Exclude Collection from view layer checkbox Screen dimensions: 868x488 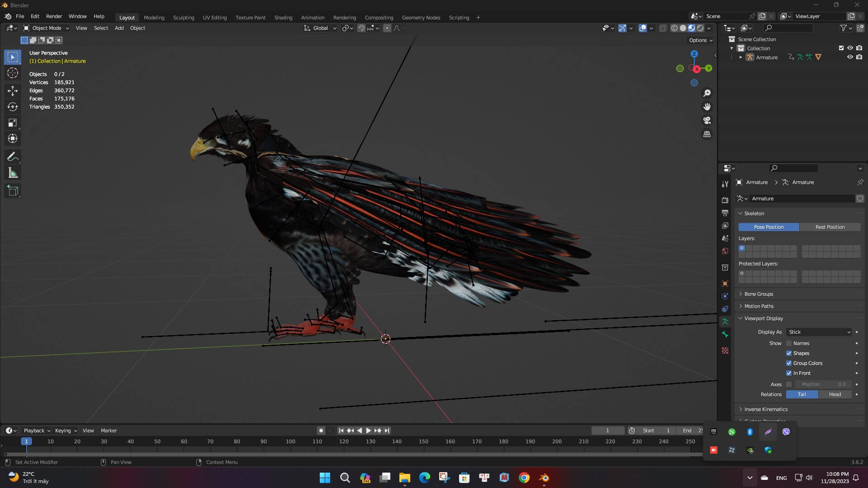pos(841,48)
